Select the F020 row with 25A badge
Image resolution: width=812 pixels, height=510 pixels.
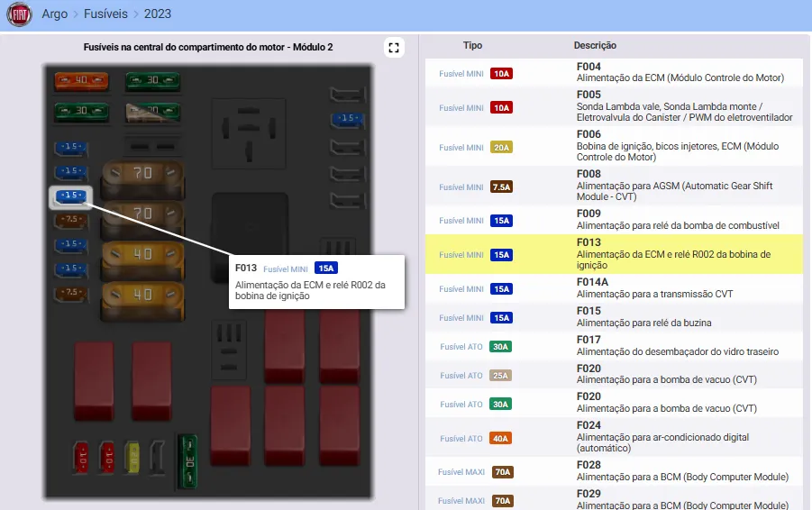(614, 375)
